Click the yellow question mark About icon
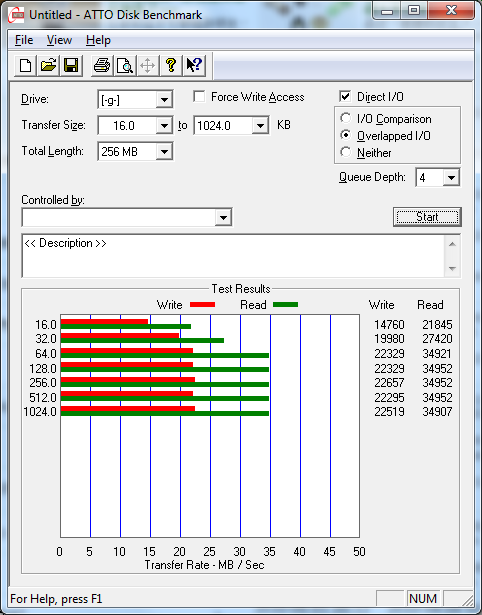This screenshot has width=482, height=615. click(171, 65)
